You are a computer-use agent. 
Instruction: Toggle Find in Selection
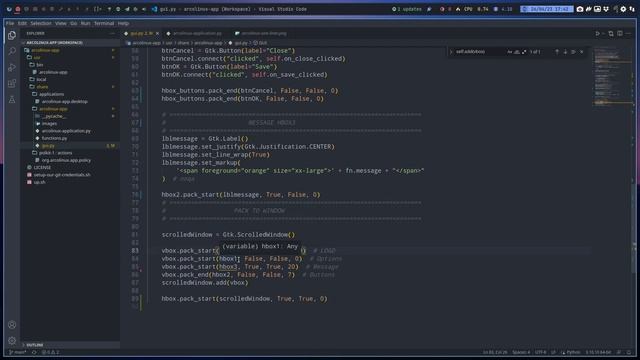573,52
